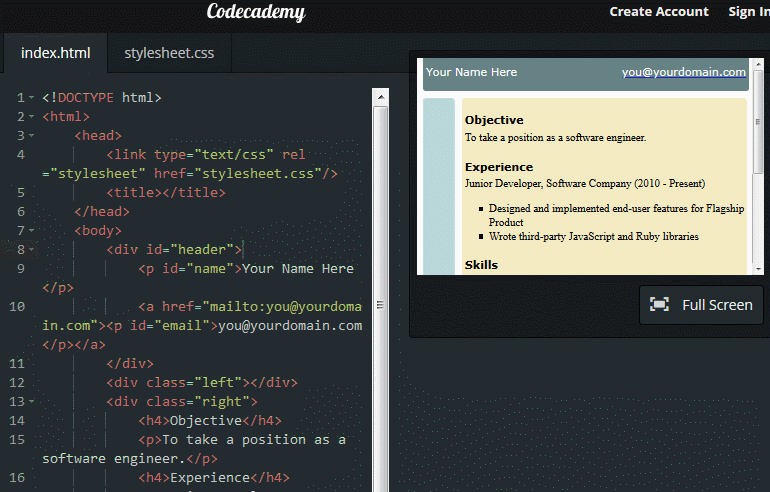Click the full screen expand icon

(659, 304)
